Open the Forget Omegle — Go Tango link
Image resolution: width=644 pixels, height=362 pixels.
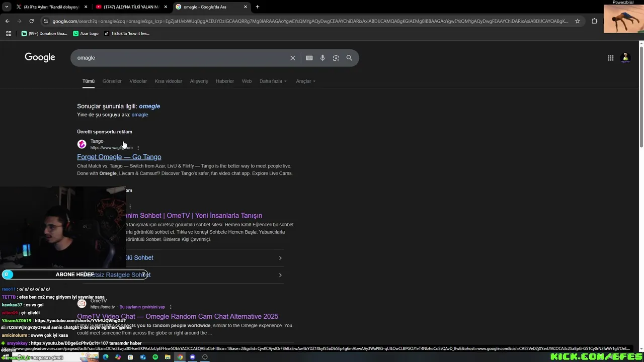[x=119, y=157]
